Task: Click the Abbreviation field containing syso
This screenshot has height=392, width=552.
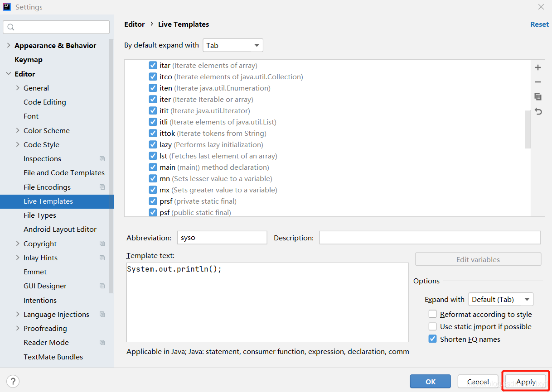Action: pos(222,238)
